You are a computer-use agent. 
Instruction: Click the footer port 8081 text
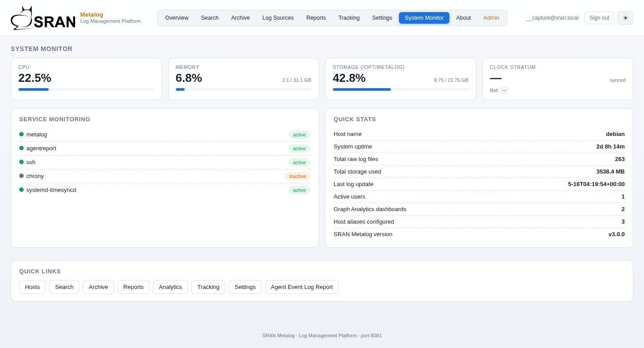371,335
